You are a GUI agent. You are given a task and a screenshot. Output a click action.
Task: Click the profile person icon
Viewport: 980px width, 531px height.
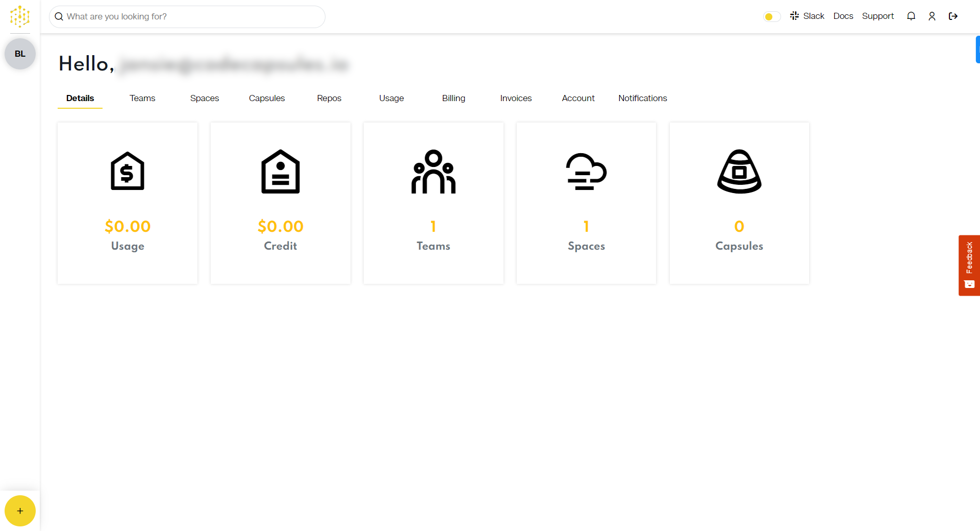point(932,16)
